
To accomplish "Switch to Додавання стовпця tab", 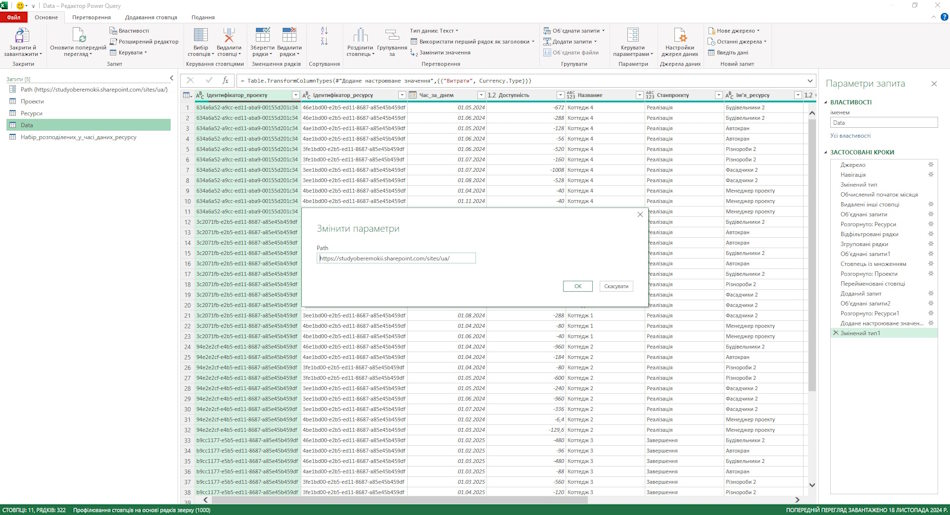I will pos(151,17).
